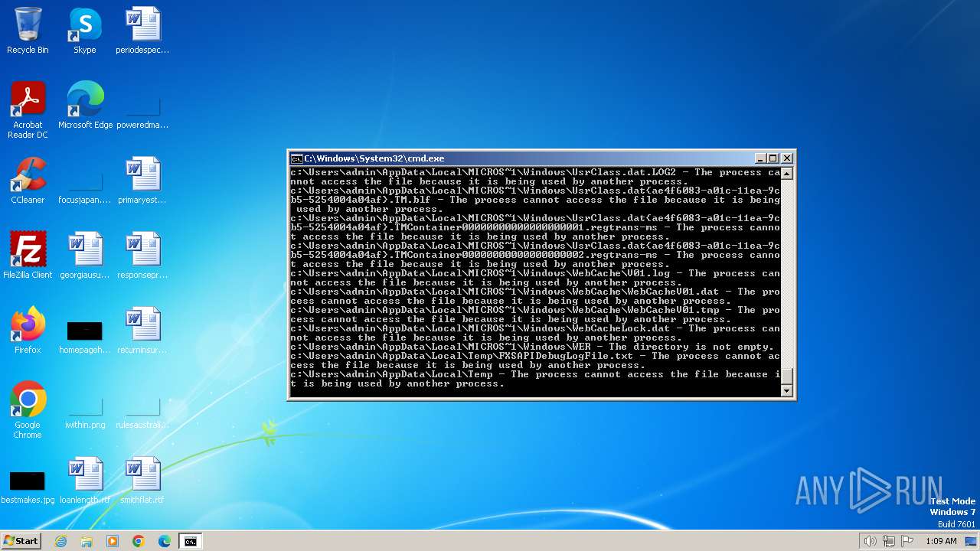Launch Microsoft Edge desktop shortcut
The width and height of the screenshot is (980, 551).
tap(85, 106)
